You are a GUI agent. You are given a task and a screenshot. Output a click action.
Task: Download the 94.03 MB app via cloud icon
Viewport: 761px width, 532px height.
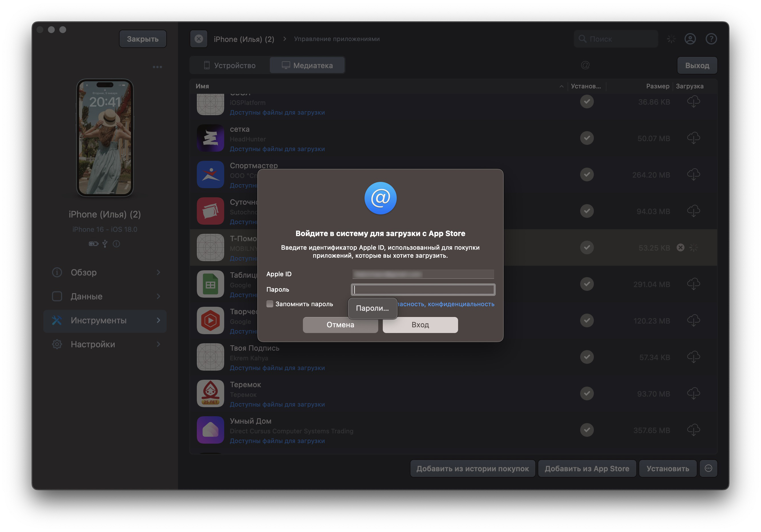tap(693, 211)
